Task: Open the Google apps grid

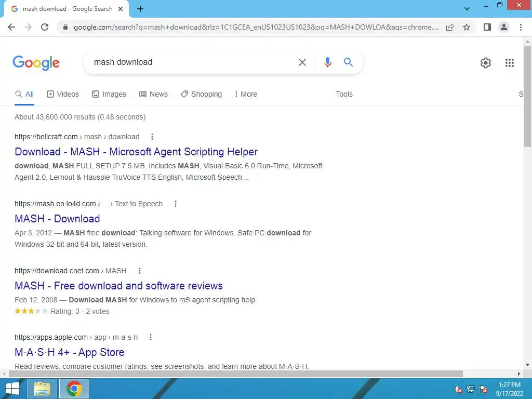Action: coord(510,63)
